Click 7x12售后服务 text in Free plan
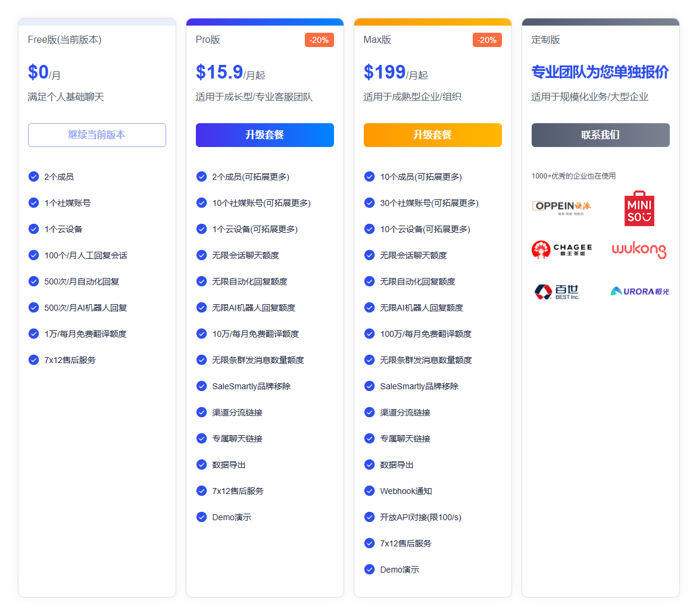696x616 pixels. tap(70, 360)
